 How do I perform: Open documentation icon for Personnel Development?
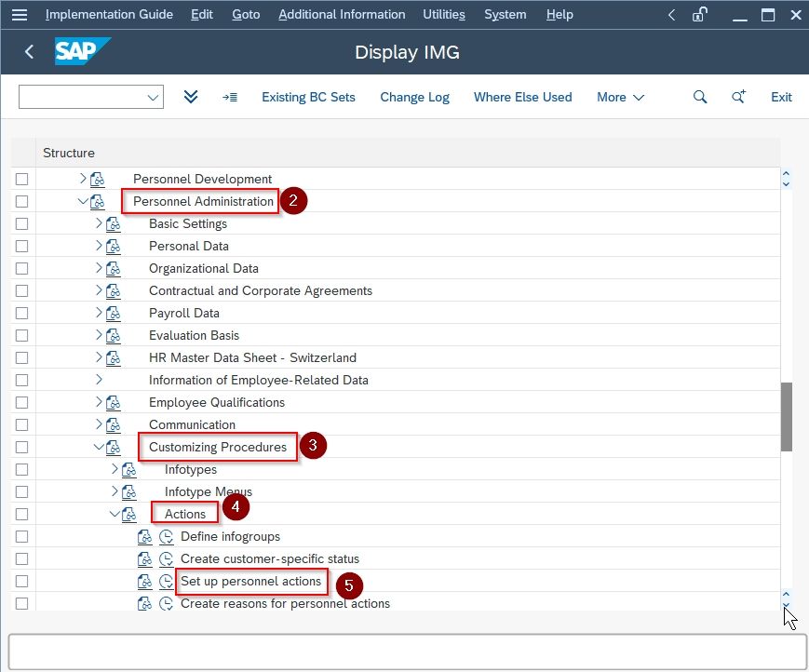point(98,179)
